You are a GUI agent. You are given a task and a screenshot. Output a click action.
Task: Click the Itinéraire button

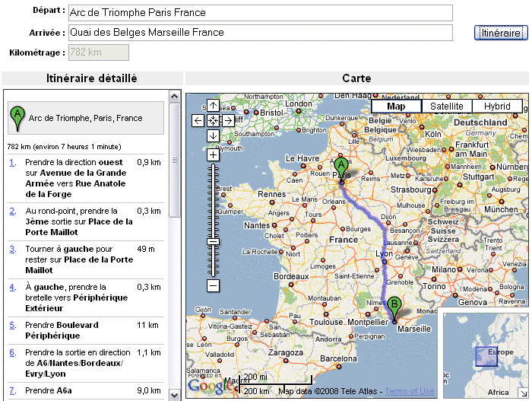coord(501,33)
